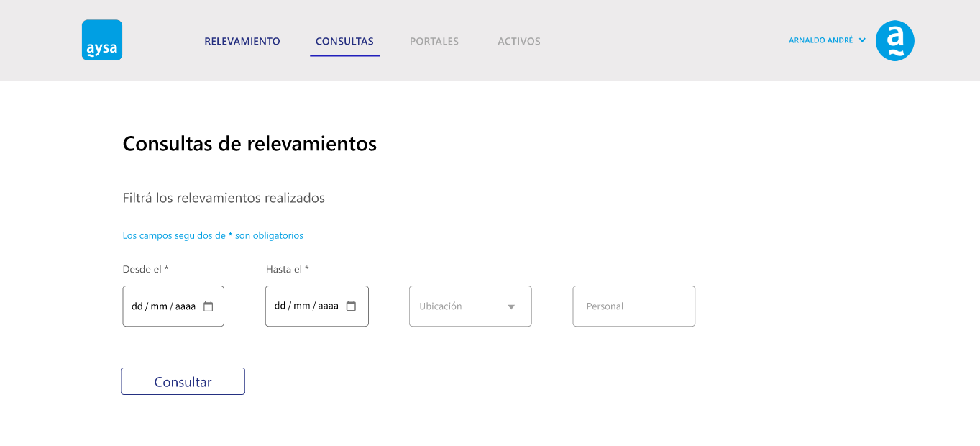Go to the Portales tab
Screen dimensions: 980x446
pos(434,42)
